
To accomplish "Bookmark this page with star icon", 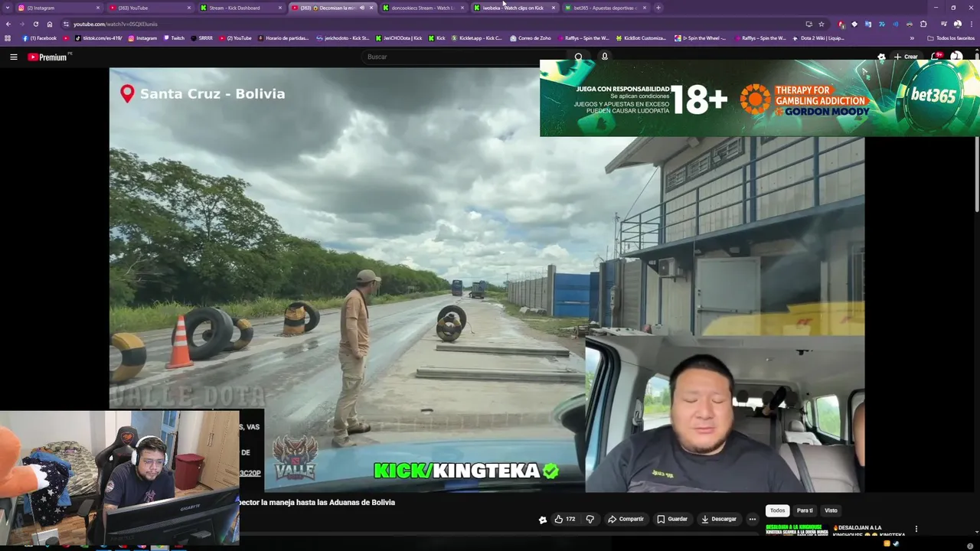I will (x=822, y=24).
